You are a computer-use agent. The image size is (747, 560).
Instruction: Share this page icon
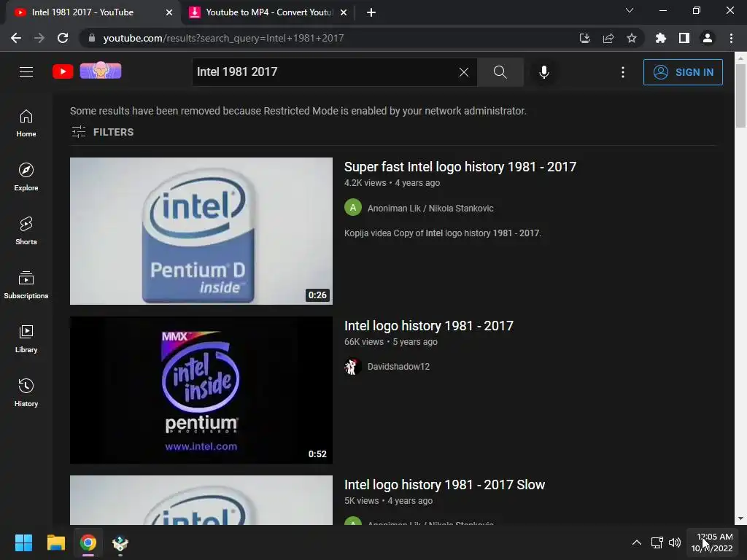tap(608, 38)
